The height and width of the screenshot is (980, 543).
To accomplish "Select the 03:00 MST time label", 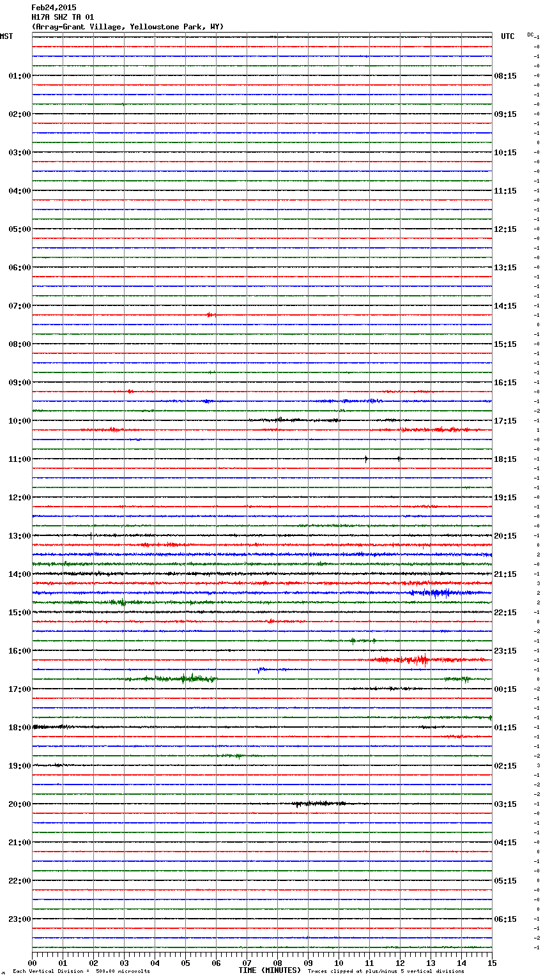I will [19, 153].
